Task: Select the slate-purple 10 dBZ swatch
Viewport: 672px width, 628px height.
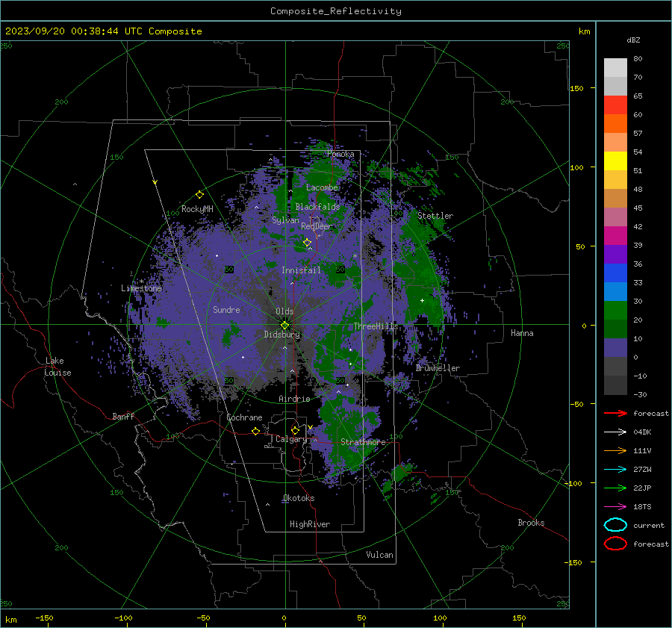Action: coord(615,347)
